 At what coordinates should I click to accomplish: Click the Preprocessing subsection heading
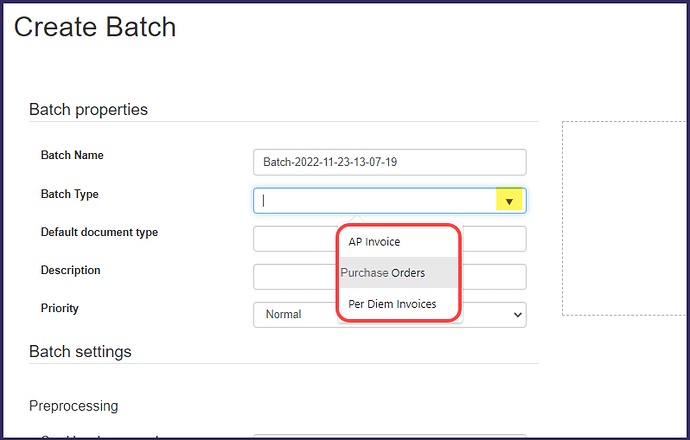(x=73, y=405)
